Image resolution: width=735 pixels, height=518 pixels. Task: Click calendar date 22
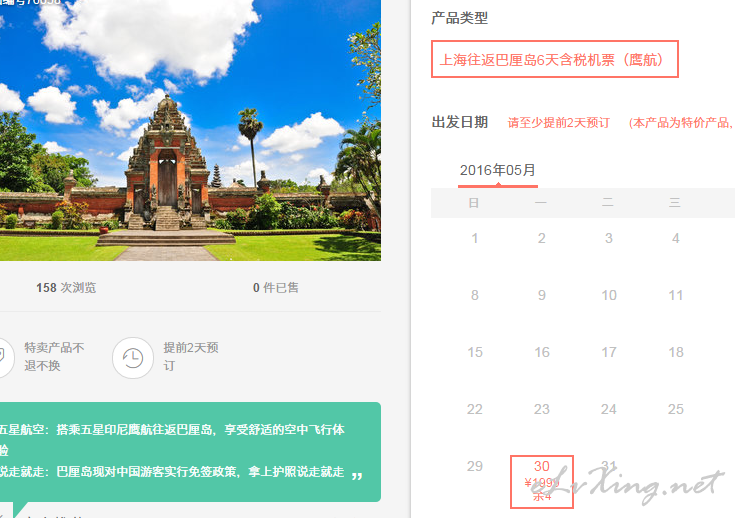(x=475, y=409)
